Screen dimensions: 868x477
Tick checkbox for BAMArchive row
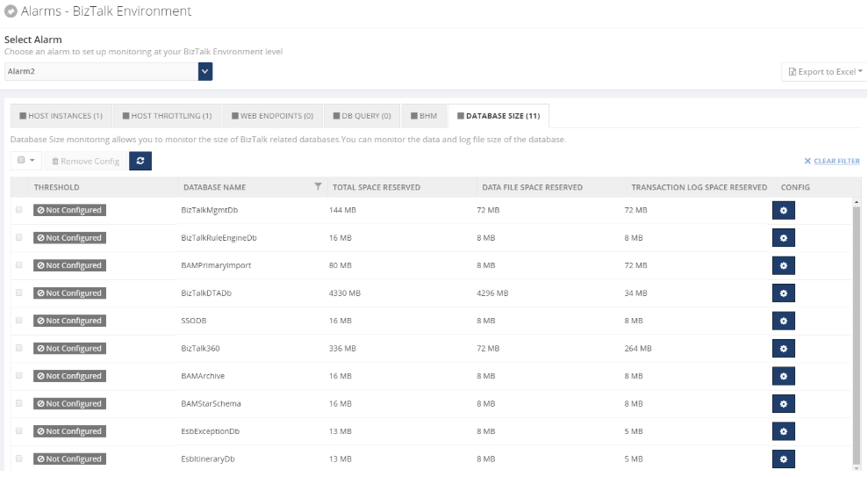[19, 376]
